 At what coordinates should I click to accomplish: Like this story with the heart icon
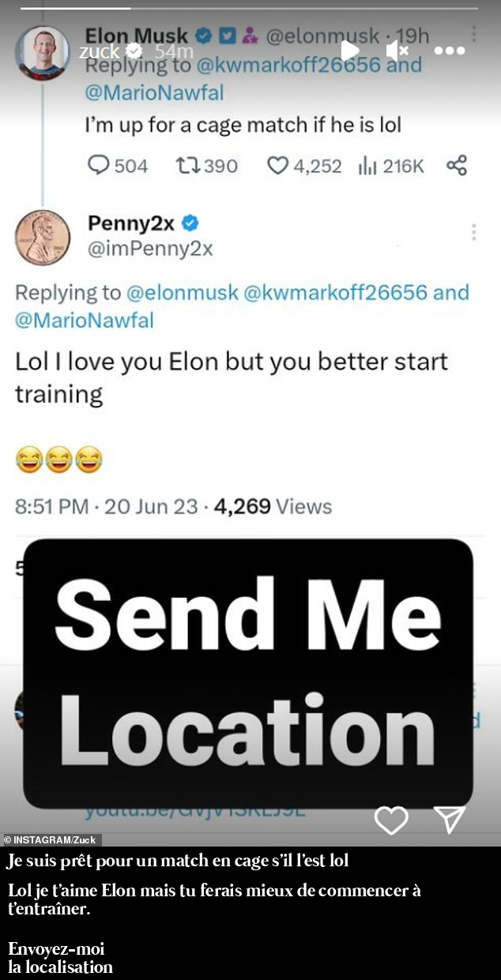(x=390, y=820)
